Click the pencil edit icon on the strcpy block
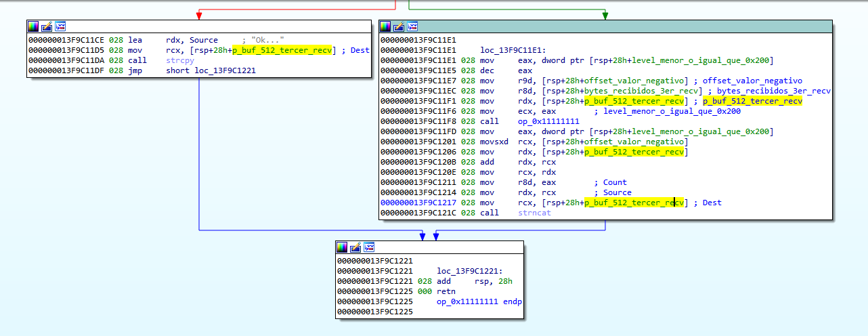The height and width of the screenshot is (336, 868). pyautogui.click(x=47, y=26)
